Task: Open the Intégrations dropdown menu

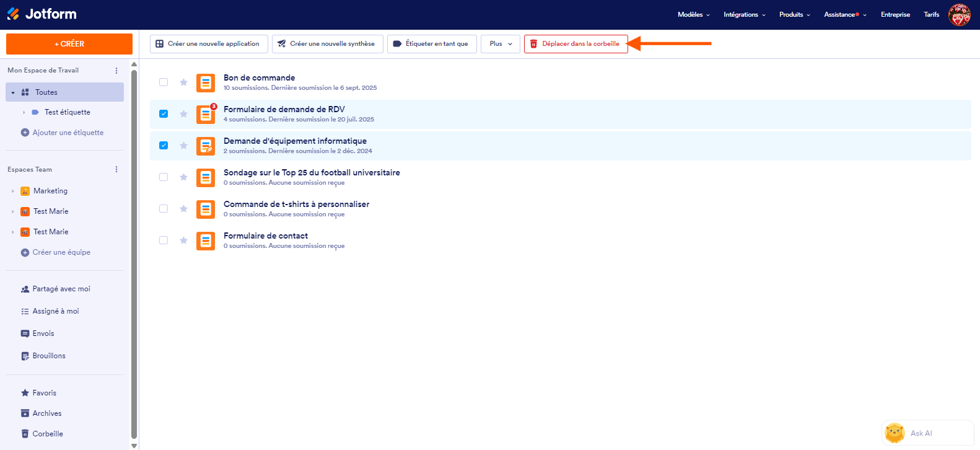Action: point(745,15)
